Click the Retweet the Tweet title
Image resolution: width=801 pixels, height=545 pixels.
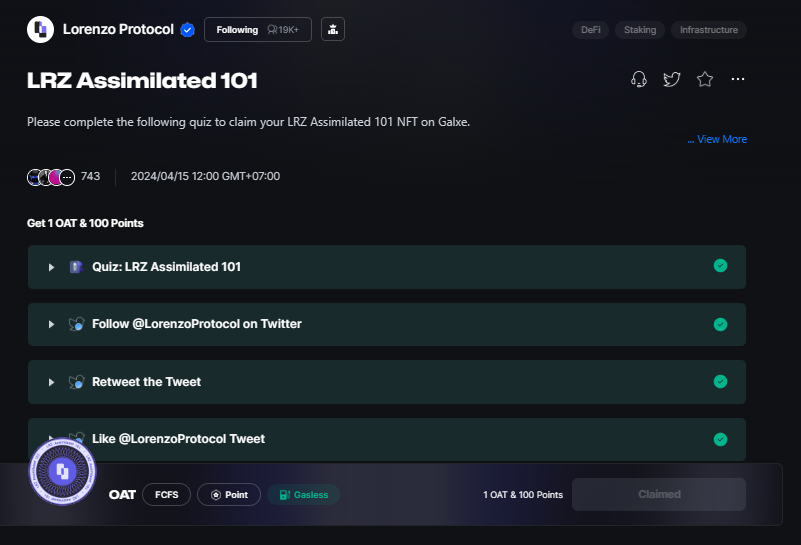click(146, 382)
